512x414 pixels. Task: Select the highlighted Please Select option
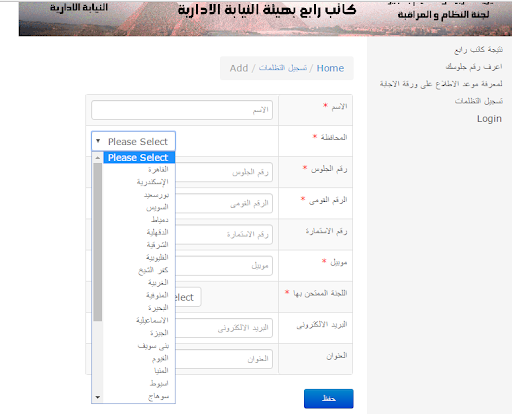click(139, 157)
